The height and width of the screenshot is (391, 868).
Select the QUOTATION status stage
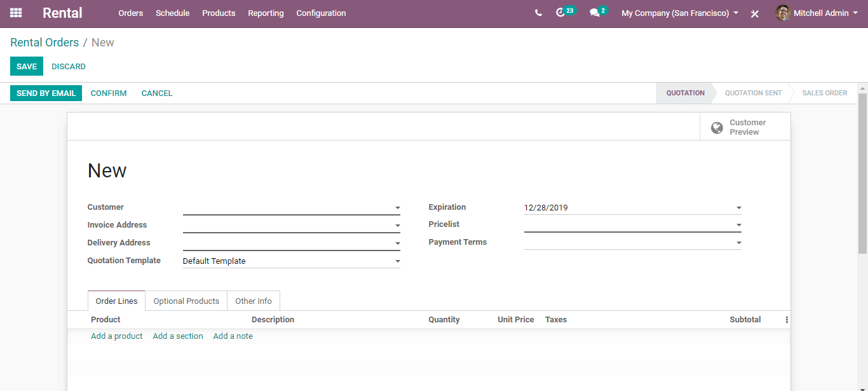click(685, 93)
